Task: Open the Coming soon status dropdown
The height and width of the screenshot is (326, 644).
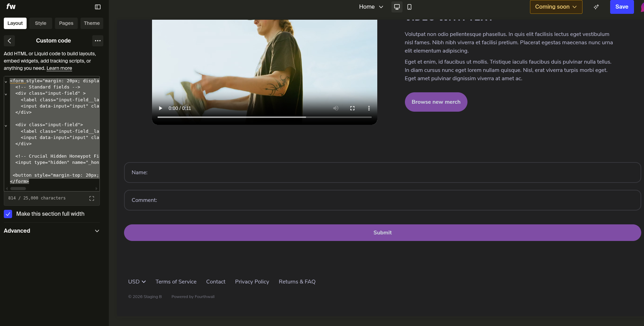Action: 556,7
